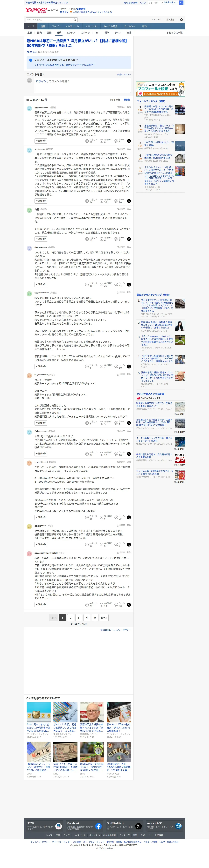Select the スポーツ category tab
This screenshot has width=209, height=868.
click(85, 33)
